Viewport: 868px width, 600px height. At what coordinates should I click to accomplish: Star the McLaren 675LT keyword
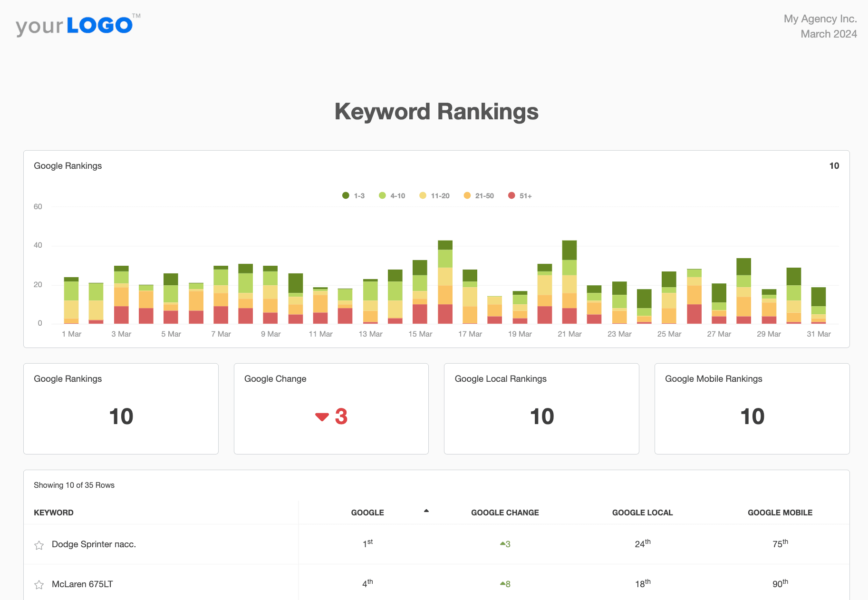(x=39, y=585)
